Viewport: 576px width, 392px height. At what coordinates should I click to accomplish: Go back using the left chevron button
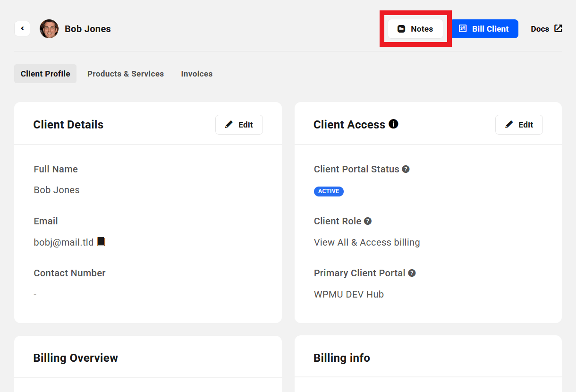22,29
